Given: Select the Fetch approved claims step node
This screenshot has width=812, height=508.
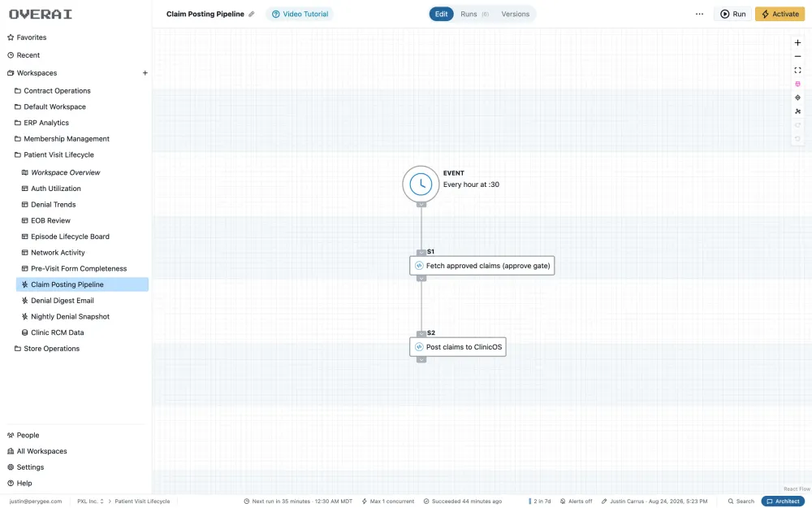Looking at the screenshot, I should coord(482,266).
